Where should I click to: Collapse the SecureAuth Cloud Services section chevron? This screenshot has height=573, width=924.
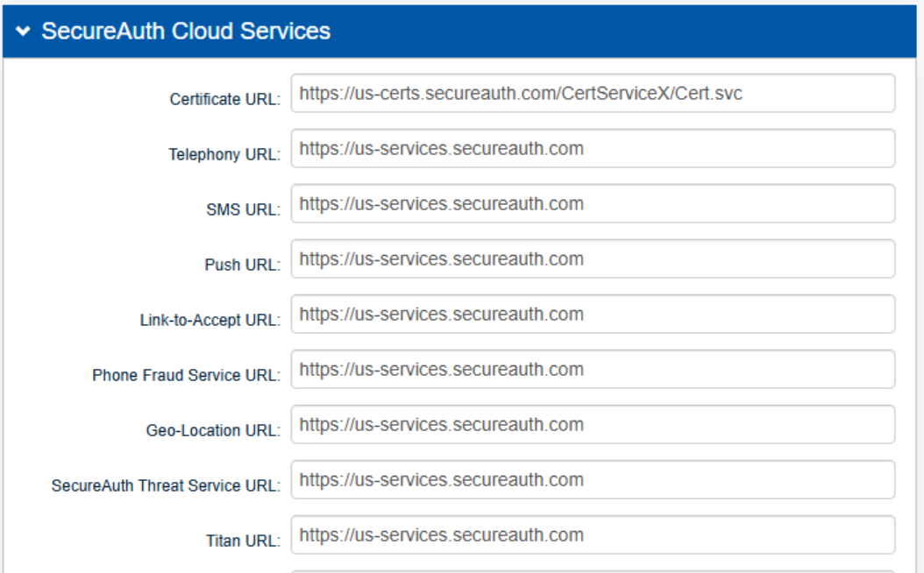click(23, 31)
